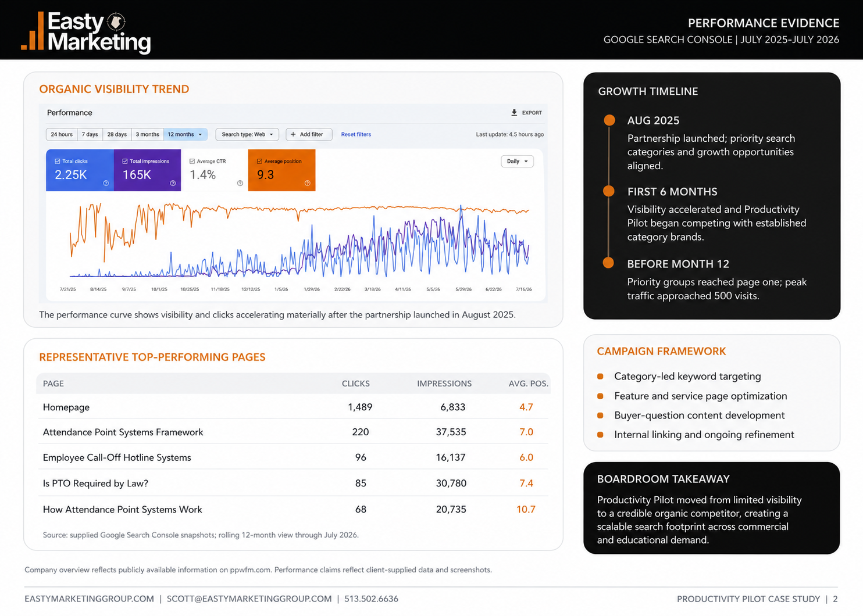Uncheck the Total impressions checkbox
Image resolution: width=863 pixels, height=616 pixels.
click(125, 162)
